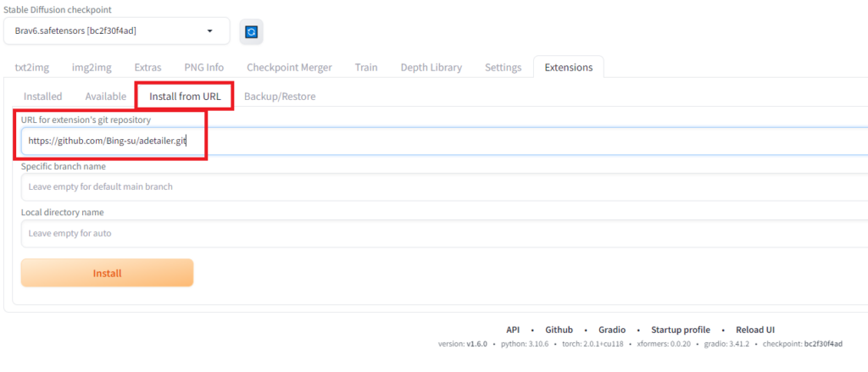Image resolution: width=868 pixels, height=372 pixels.
Task: Click the checkpoint bc2f30f4ad footer text
Action: click(803, 344)
